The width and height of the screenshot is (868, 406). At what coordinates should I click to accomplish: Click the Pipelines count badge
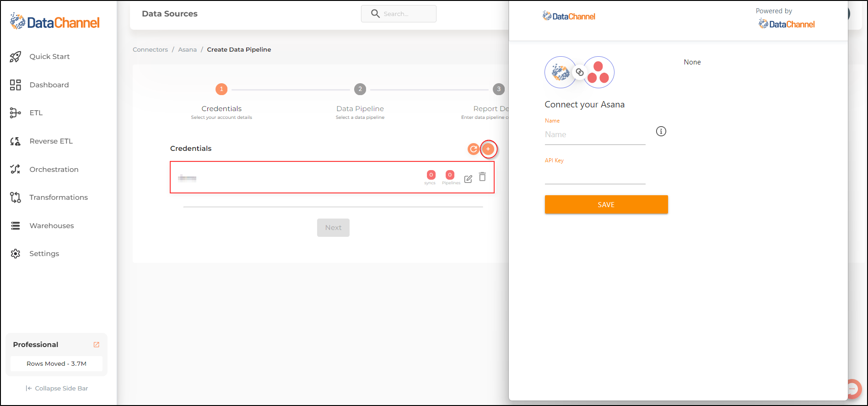tap(450, 175)
